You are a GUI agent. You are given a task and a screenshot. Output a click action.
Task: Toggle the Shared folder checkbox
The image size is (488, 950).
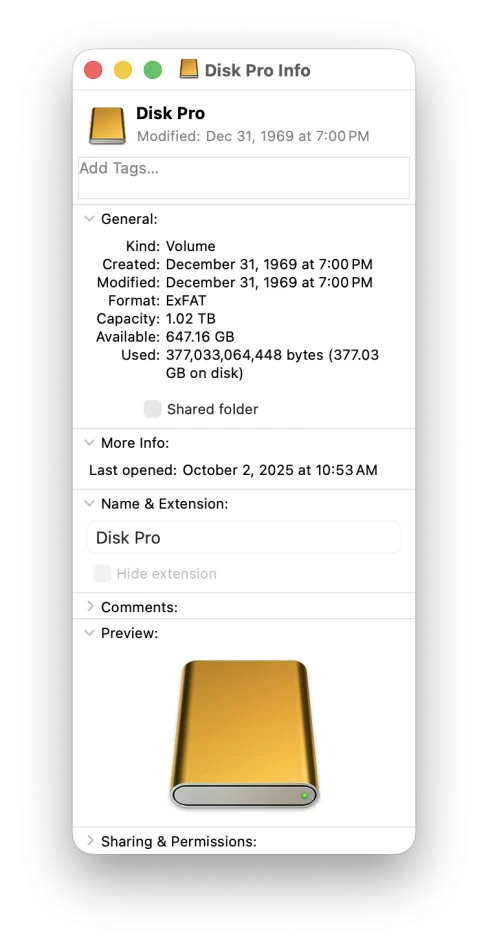pos(152,409)
